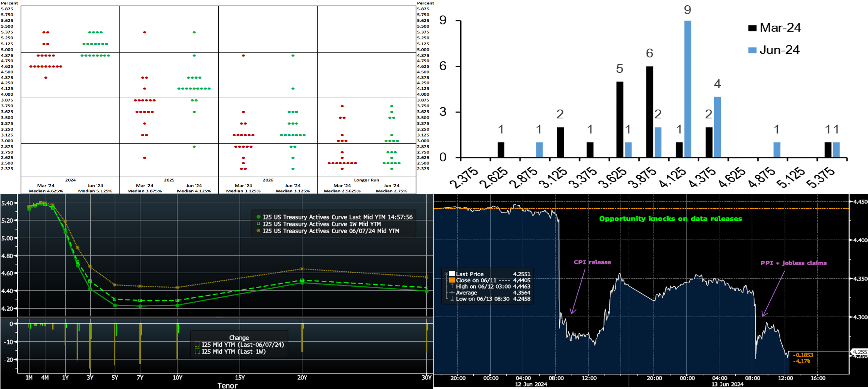Click the Jun-24 bar labeled 9
This screenshot has width=868, height=389.
688,89
